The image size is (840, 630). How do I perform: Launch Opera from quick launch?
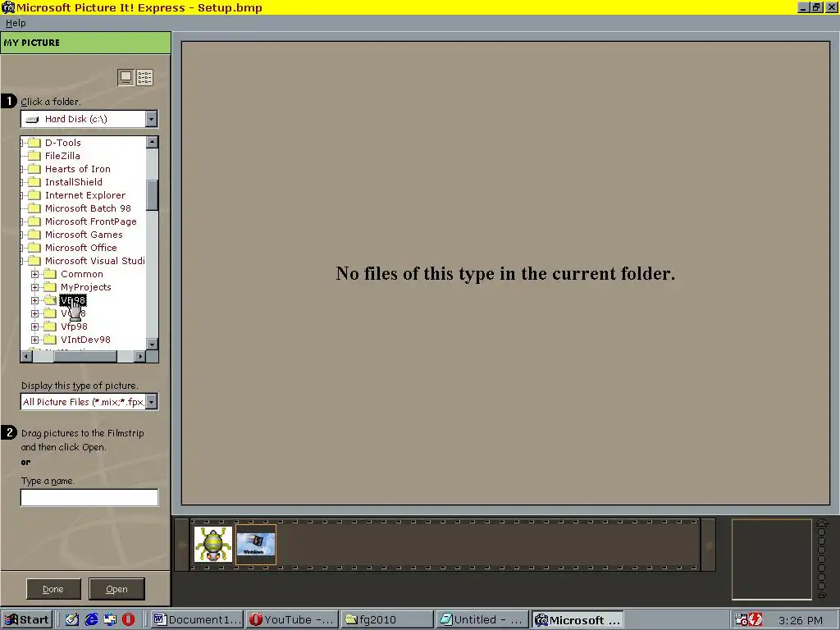tap(129, 620)
